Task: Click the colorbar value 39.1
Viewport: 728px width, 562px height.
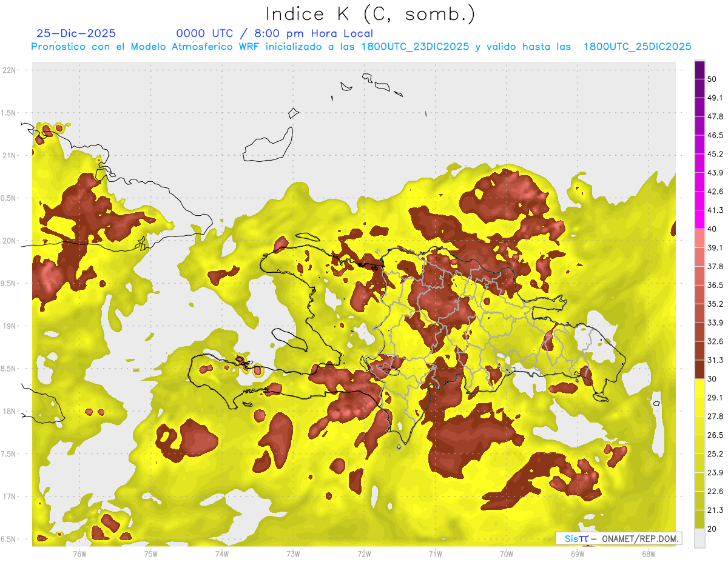Action: point(715,248)
